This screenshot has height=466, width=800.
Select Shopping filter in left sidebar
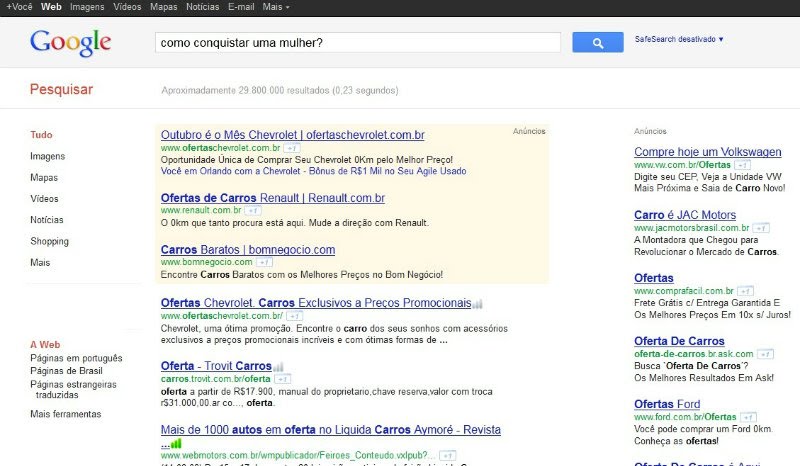click(x=49, y=241)
